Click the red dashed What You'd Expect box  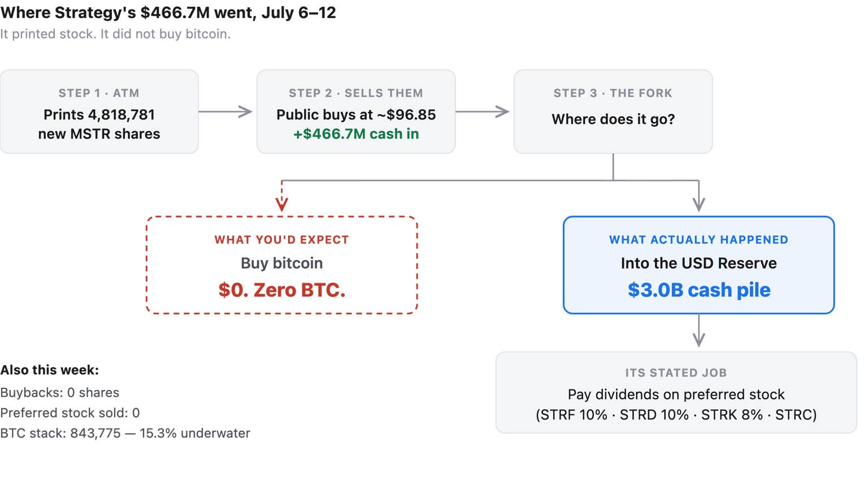coord(282,265)
